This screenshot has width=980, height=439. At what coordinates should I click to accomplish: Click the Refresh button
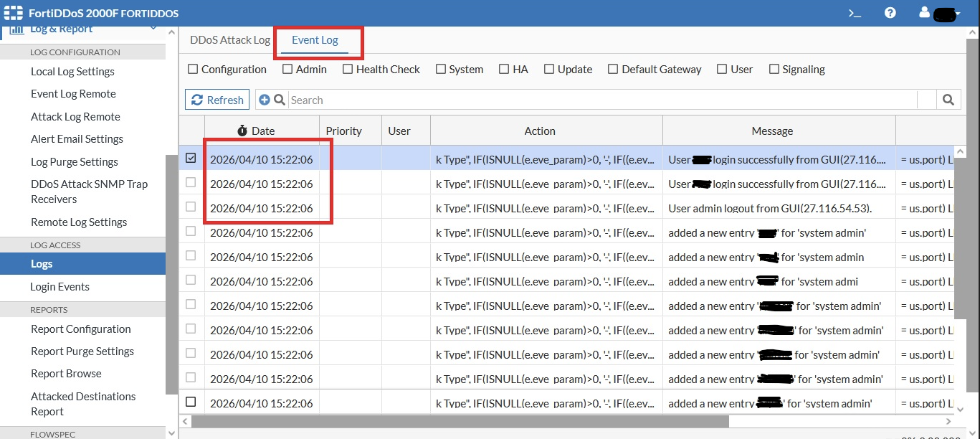217,100
